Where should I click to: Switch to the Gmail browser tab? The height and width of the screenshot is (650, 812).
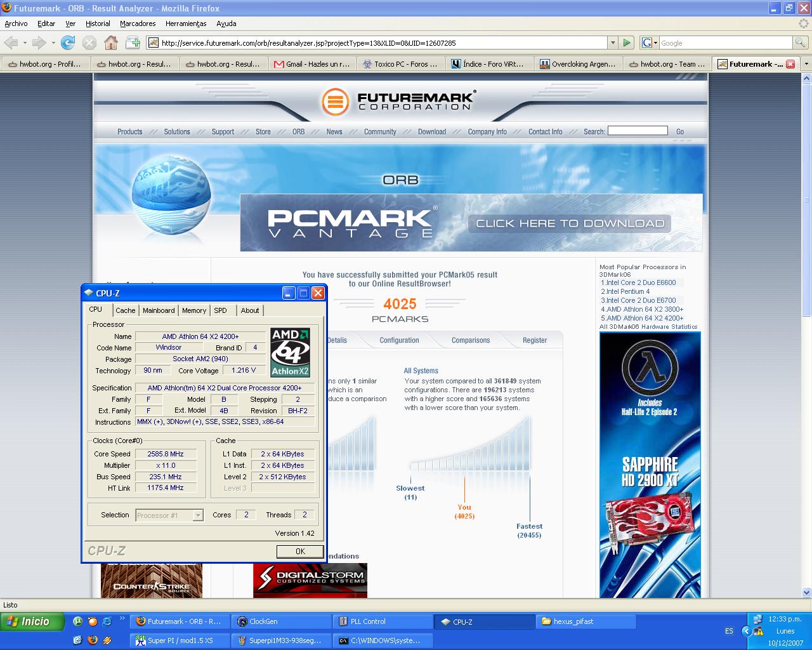click(311, 64)
